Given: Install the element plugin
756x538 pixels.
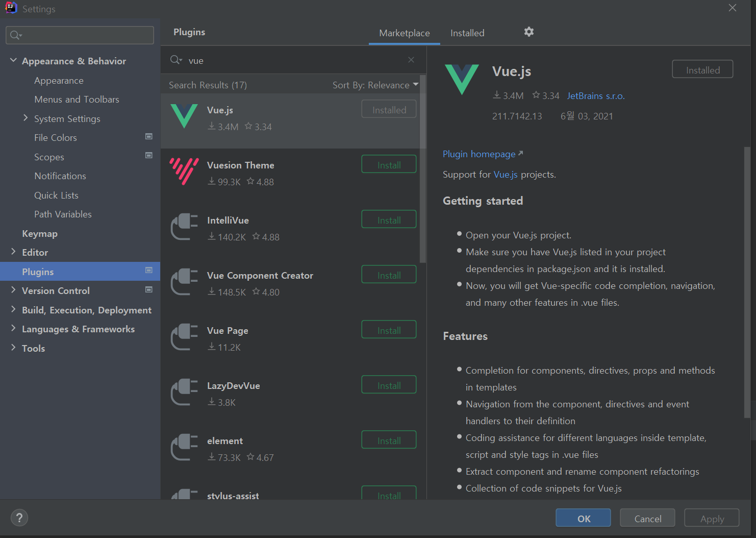Looking at the screenshot, I should (389, 440).
